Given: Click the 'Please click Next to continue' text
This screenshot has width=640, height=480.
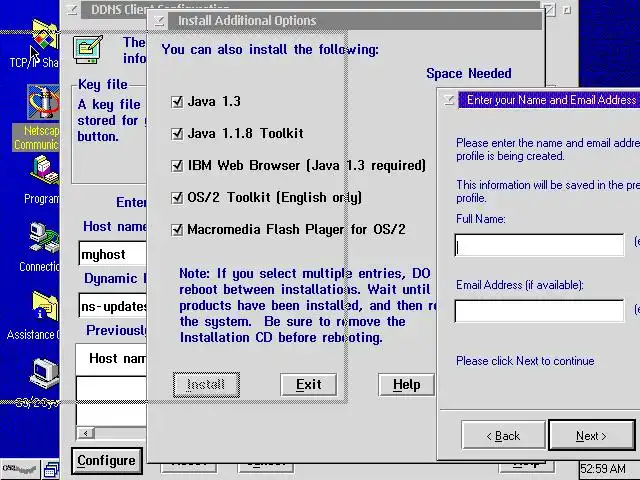Looking at the screenshot, I should [x=525, y=361].
